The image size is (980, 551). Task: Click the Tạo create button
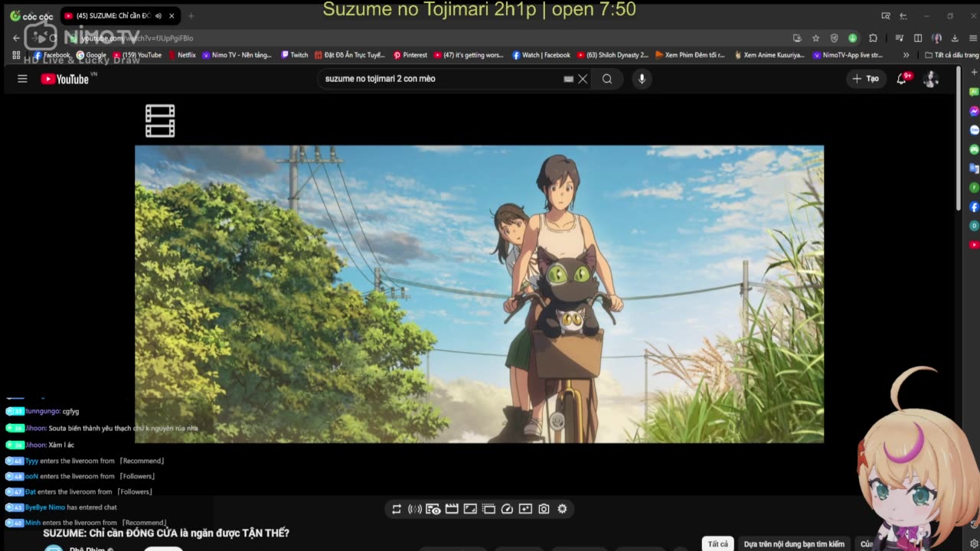(866, 79)
